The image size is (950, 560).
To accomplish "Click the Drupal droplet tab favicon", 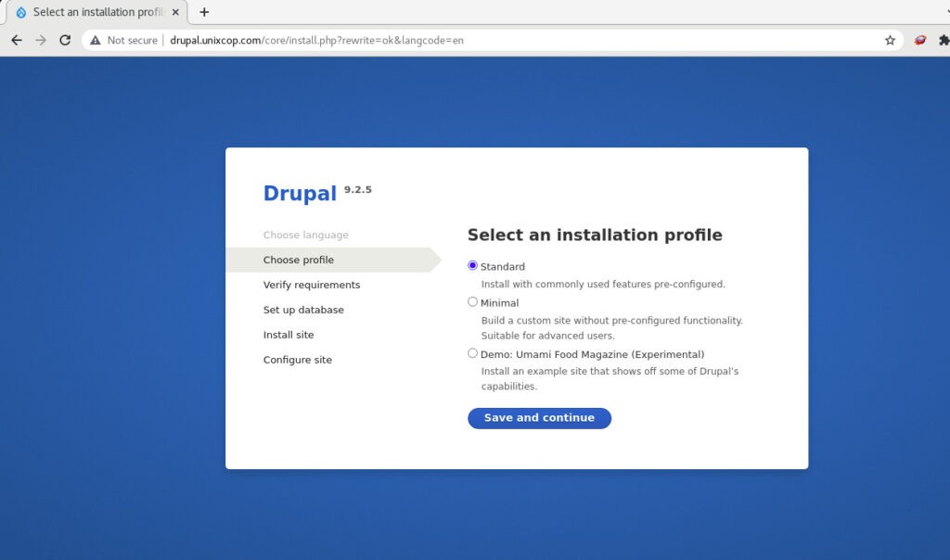I will pyautogui.click(x=20, y=12).
